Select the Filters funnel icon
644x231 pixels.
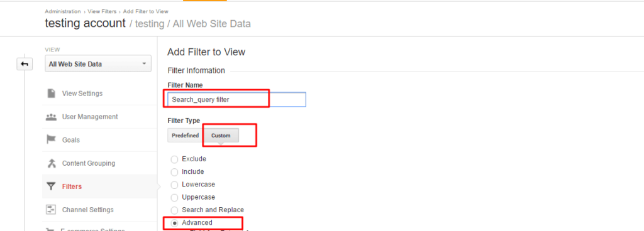coord(51,186)
